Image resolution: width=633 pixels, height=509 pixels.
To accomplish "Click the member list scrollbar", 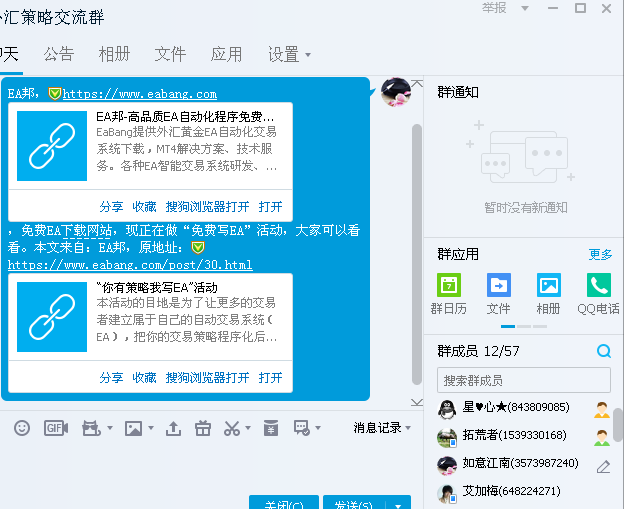I will pos(618,425).
